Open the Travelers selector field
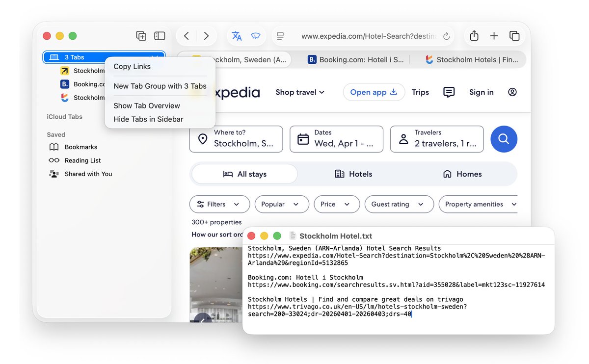 tap(437, 139)
